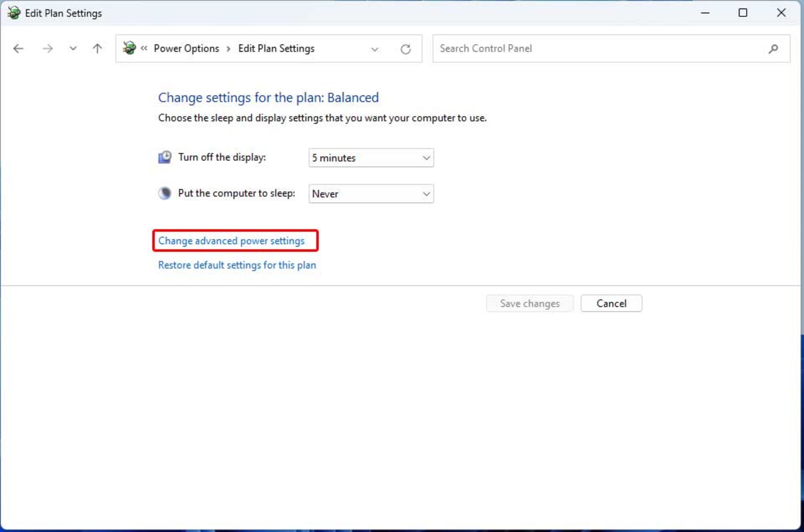Click the display monitor icon

[165, 157]
